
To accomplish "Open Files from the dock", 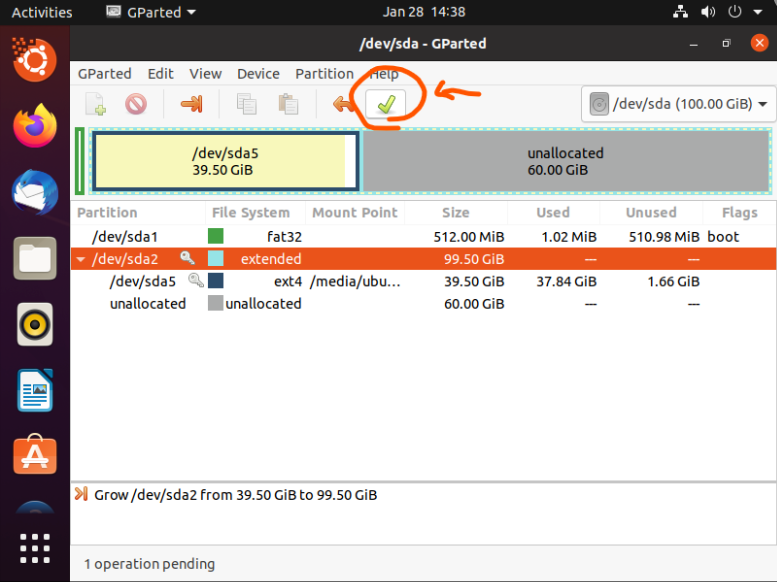I will click(35, 258).
